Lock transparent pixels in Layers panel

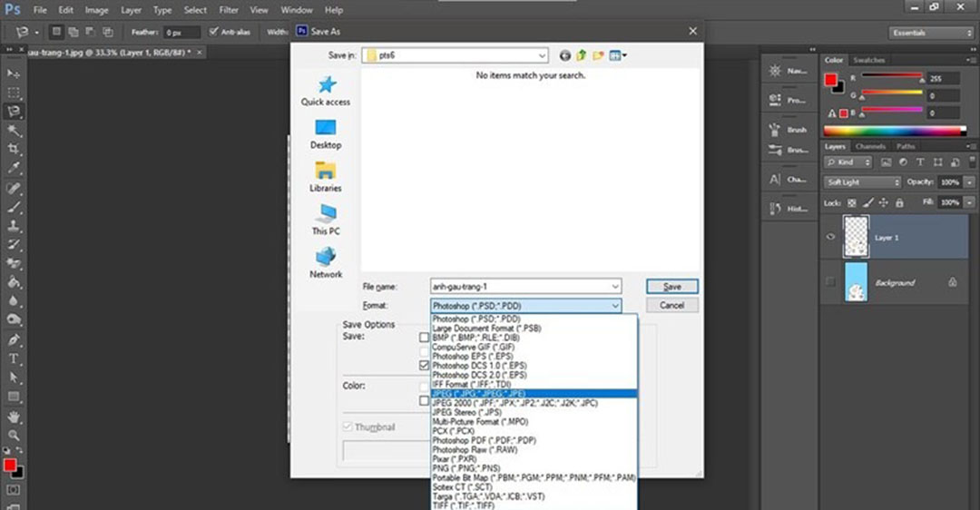852,202
